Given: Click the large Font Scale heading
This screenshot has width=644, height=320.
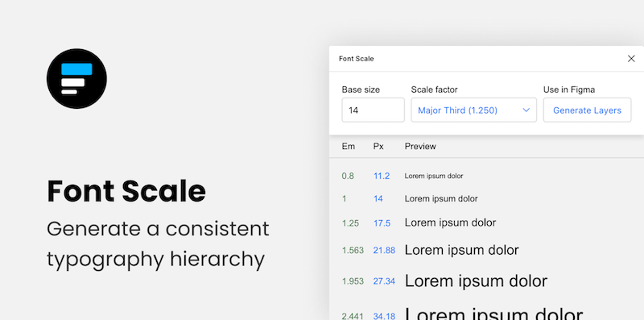Looking at the screenshot, I should (x=126, y=191).
